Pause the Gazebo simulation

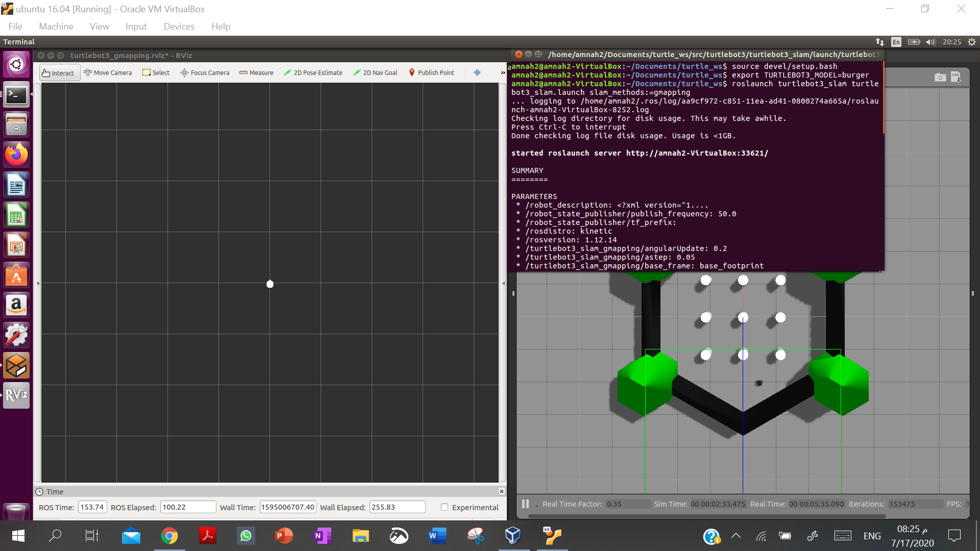click(x=525, y=504)
